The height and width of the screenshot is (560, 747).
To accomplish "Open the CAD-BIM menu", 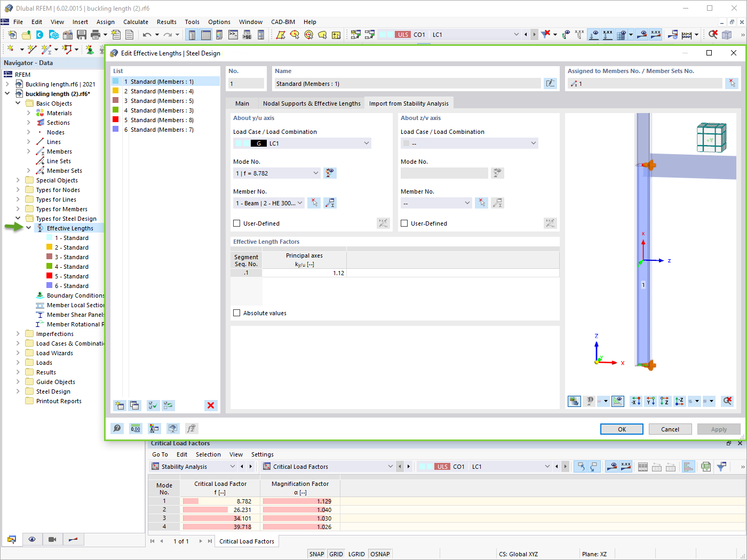I will point(283,22).
